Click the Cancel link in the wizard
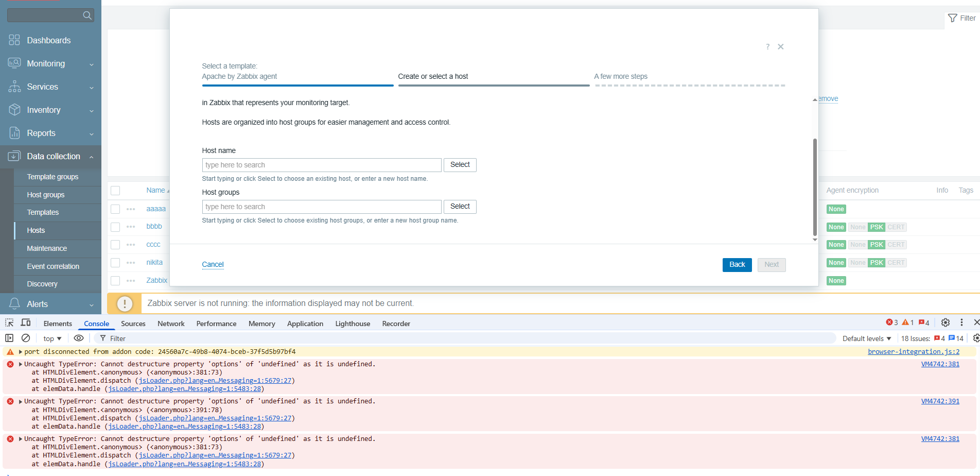This screenshot has height=476, width=980. (x=213, y=265)
